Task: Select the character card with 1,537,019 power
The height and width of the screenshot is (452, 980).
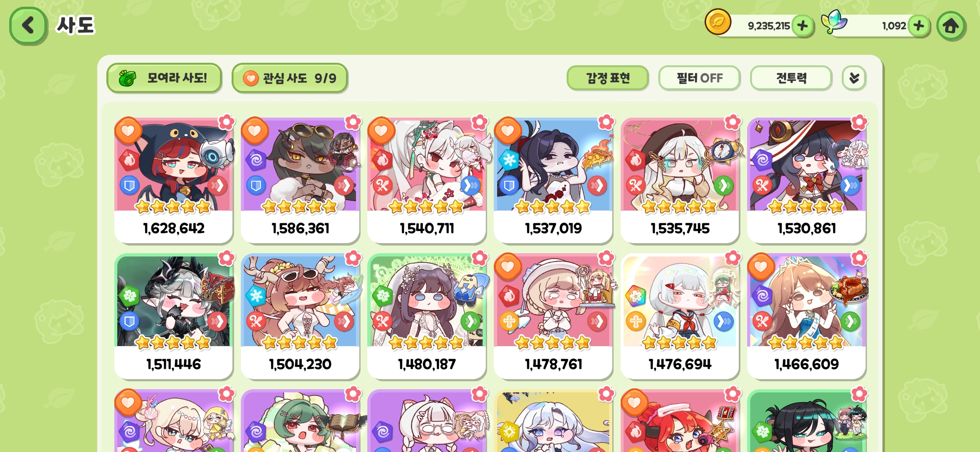Action: pyautogui.click(x=553, y=181)
